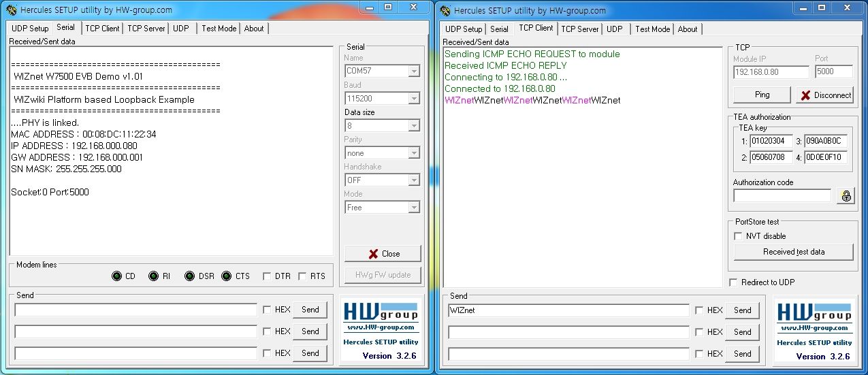
Task: Click www.HW-group.com link in left window
Action: pyautogui.click(x=381, y=327)
